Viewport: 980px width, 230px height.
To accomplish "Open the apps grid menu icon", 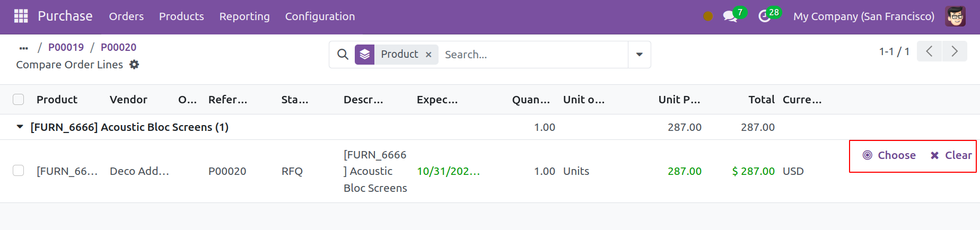I will coord(21,16).
